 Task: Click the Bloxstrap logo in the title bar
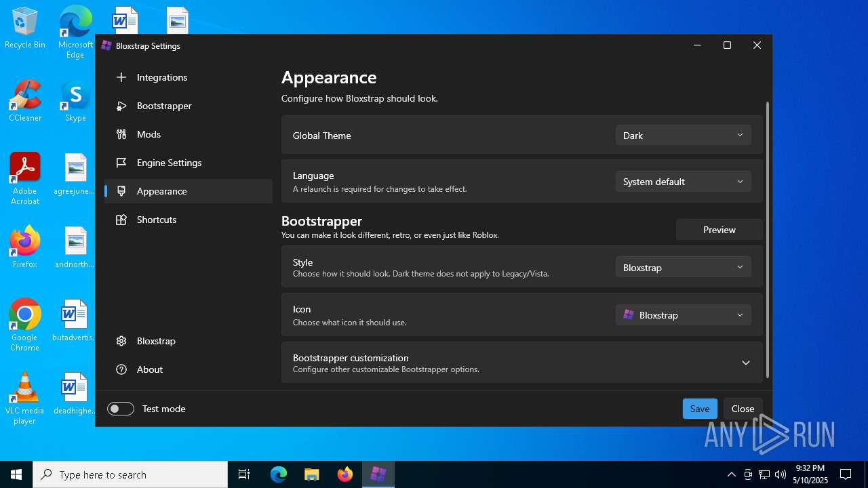106,45
